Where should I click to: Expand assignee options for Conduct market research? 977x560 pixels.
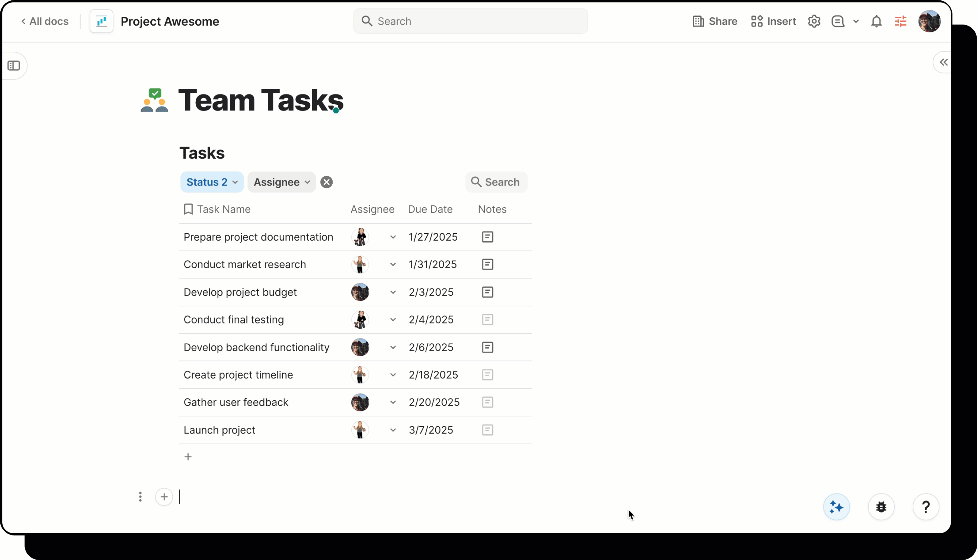tap(393, 265)
